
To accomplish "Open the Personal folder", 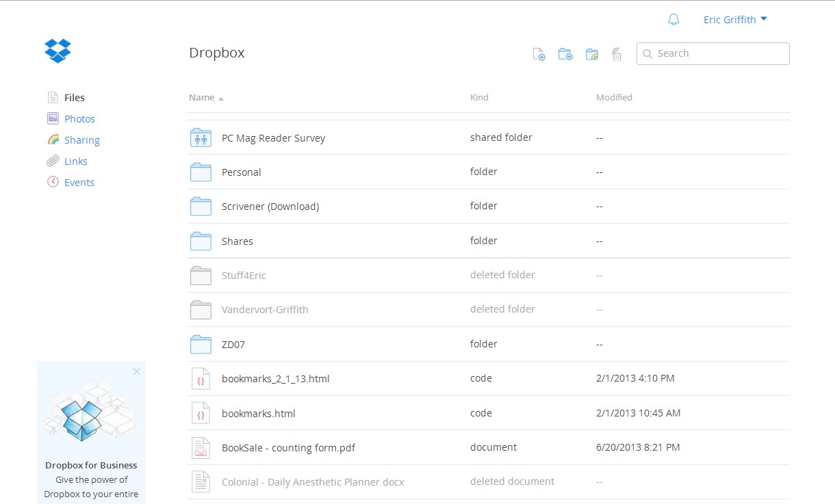I will point(242,172).
